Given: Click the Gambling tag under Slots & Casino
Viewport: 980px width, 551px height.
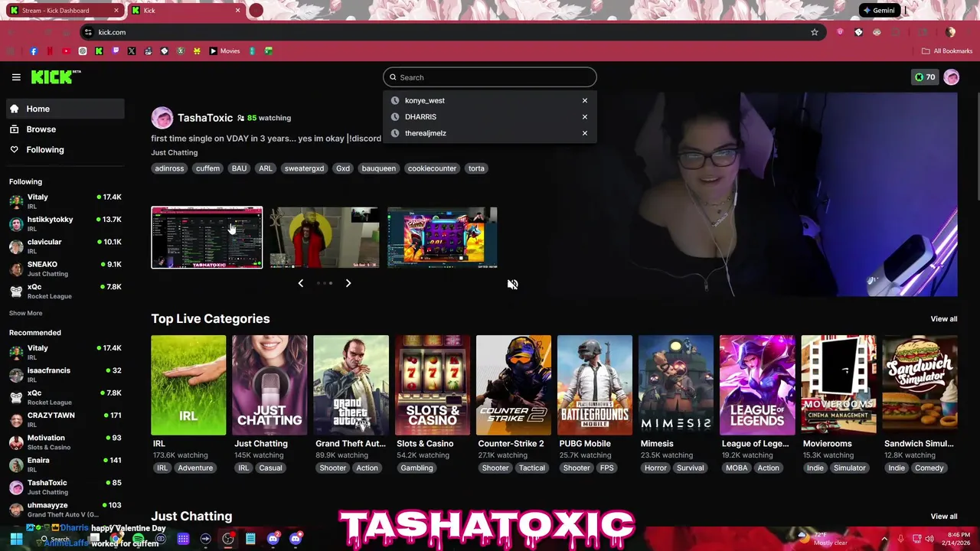Looking at the screenshot, I should (x=416, y=468).
